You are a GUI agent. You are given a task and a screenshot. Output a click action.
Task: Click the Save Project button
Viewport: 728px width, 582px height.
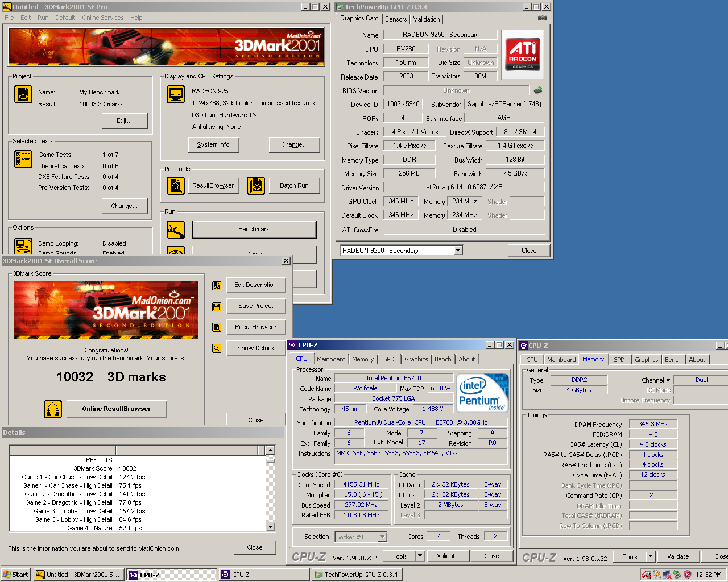tap(256, 306)
